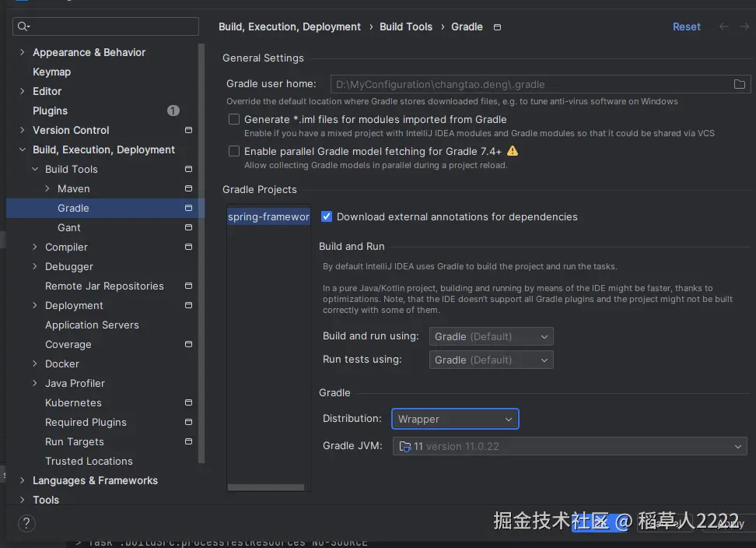
Task: Click the settings search field
Action: [106, 26]
